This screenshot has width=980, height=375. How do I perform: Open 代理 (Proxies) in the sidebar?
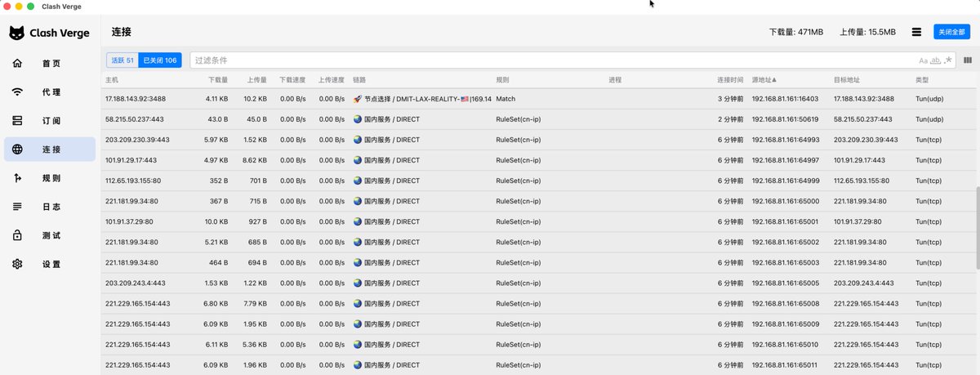(x=50, y=92)
